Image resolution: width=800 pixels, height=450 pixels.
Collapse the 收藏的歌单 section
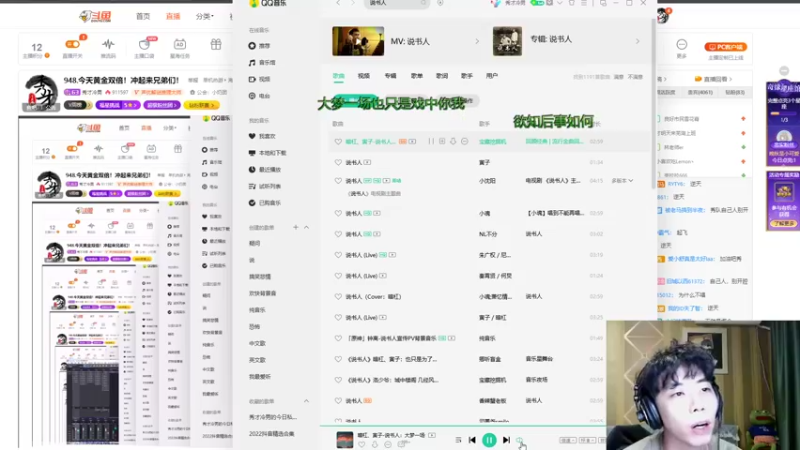coord(307,401)
